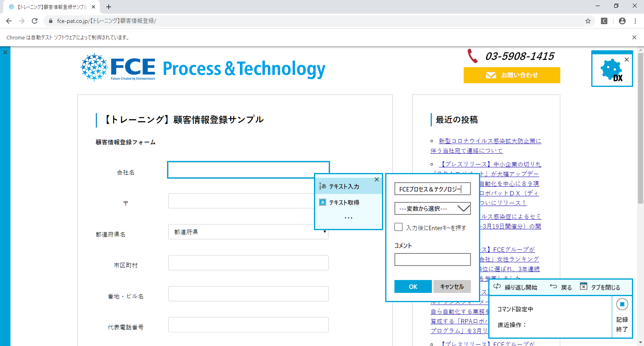Choose テキスト取得 from the command menu
Screen dimensions: 644x346
coord(344,202)
